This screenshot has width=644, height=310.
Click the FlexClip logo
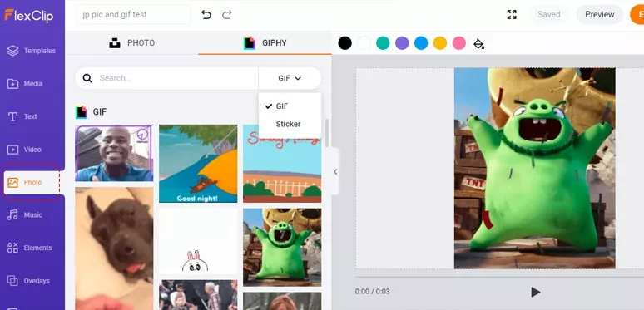[29, 15]
